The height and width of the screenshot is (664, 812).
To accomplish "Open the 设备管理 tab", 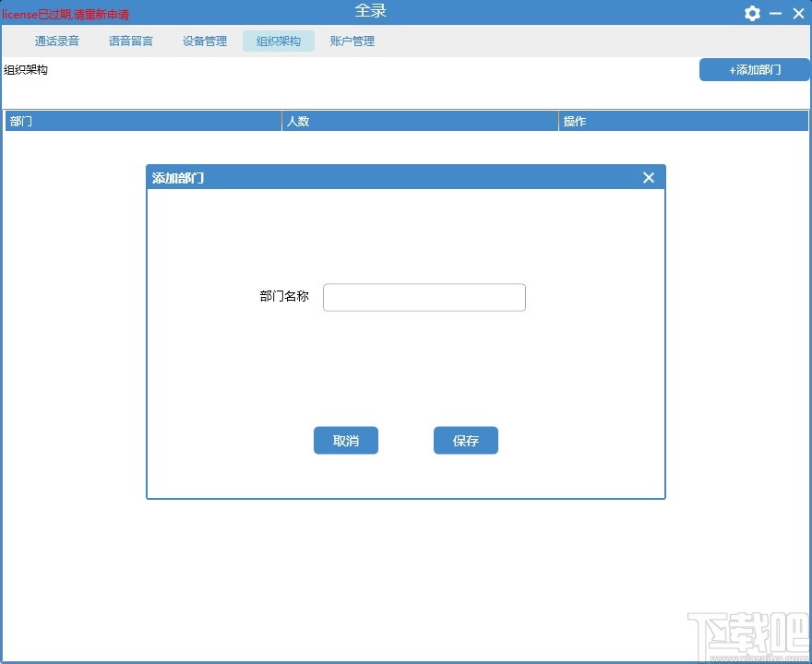I will [204, 41].
